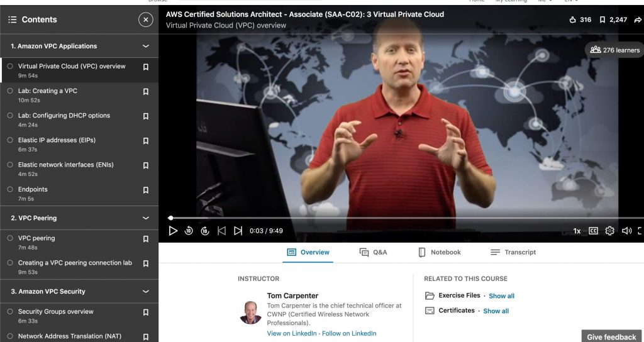644x342 pixels.
Task: Bookmark Elastic IP addresses (EIPs)
Action: [x=145, y=141]
